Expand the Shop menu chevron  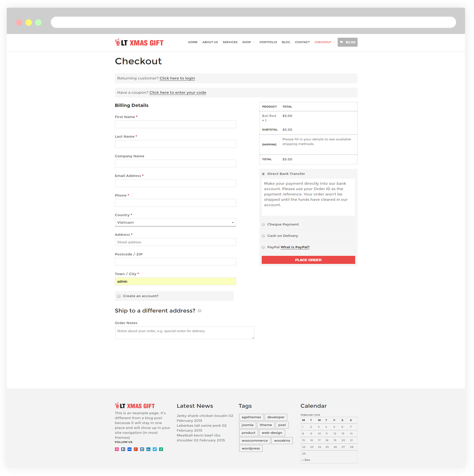click(254, 42)
